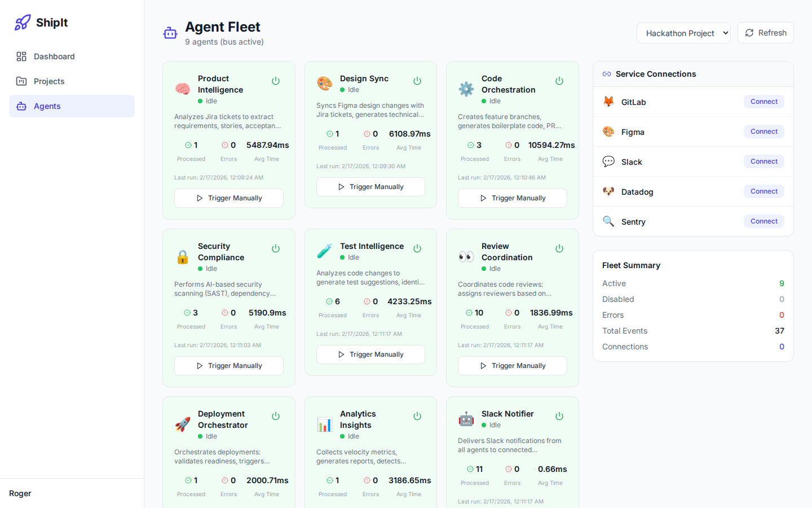Click the GitLab fox icon
This screenshot has height=508, width=812.
pos(608,102)
